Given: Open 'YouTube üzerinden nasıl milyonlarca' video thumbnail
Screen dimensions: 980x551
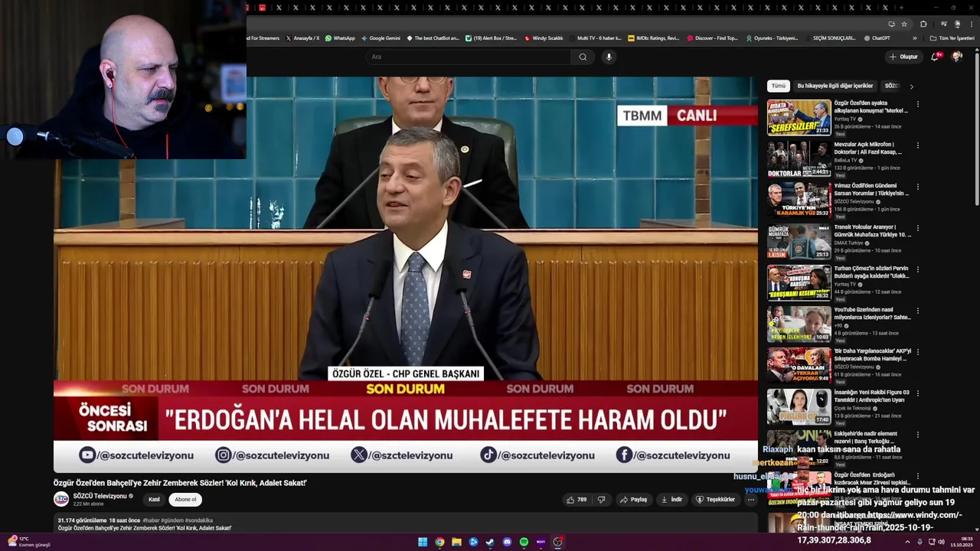Looking at the screenshot, I should (799, 324).
